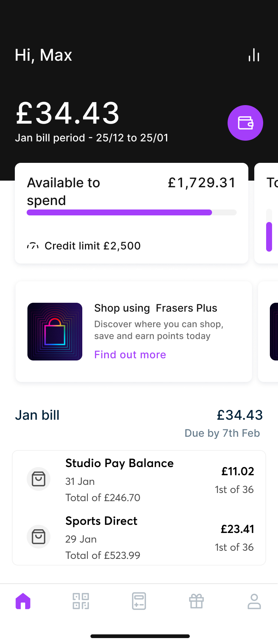Open the purple wallet payment button

pyautogui.click(x=245, y=123)
